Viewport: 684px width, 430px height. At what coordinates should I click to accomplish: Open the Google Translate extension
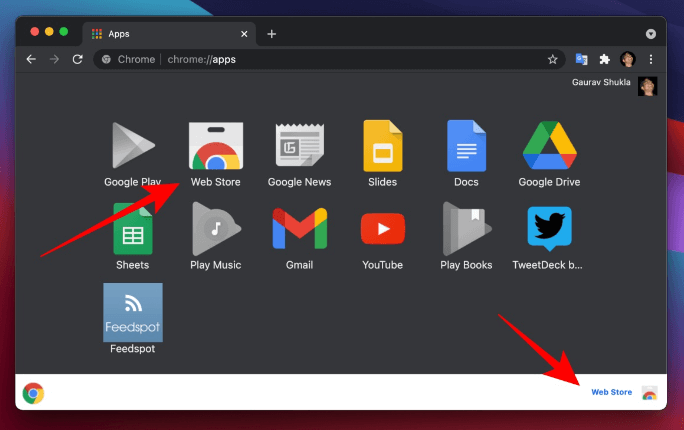[581, 59]
